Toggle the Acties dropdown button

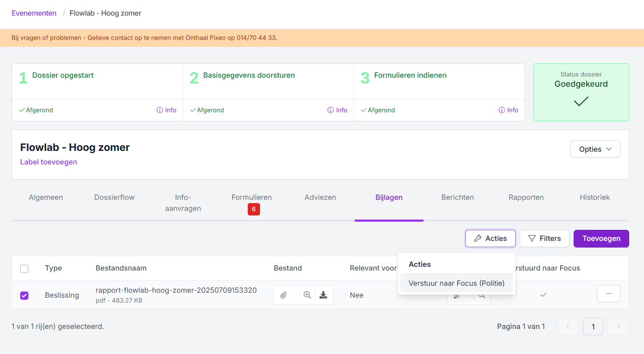tap(490, 238)
